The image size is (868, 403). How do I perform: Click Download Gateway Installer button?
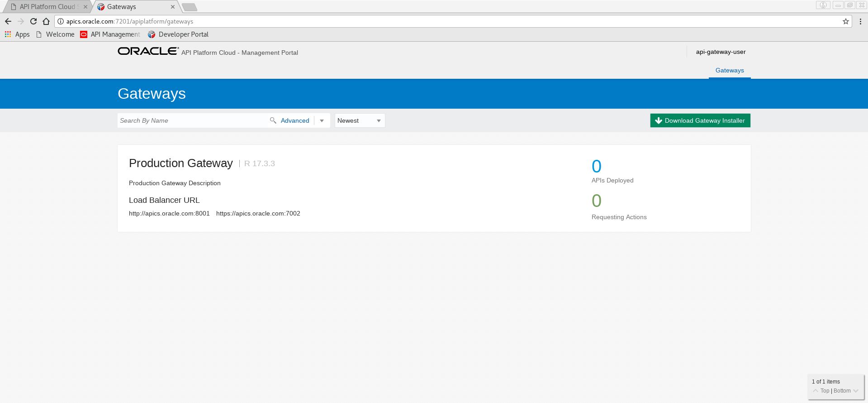[x=700, y=120]
